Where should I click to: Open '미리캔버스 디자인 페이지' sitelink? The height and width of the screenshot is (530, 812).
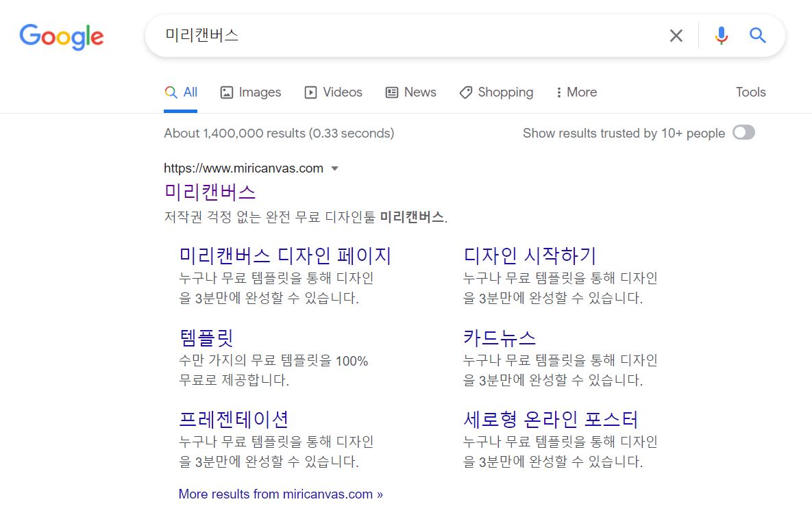[x=285, y=255]
